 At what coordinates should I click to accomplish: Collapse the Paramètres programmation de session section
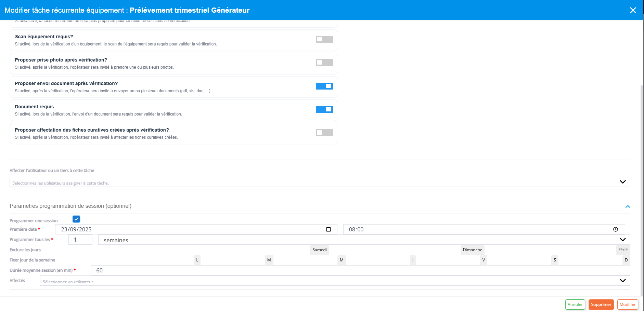[628, 206]
